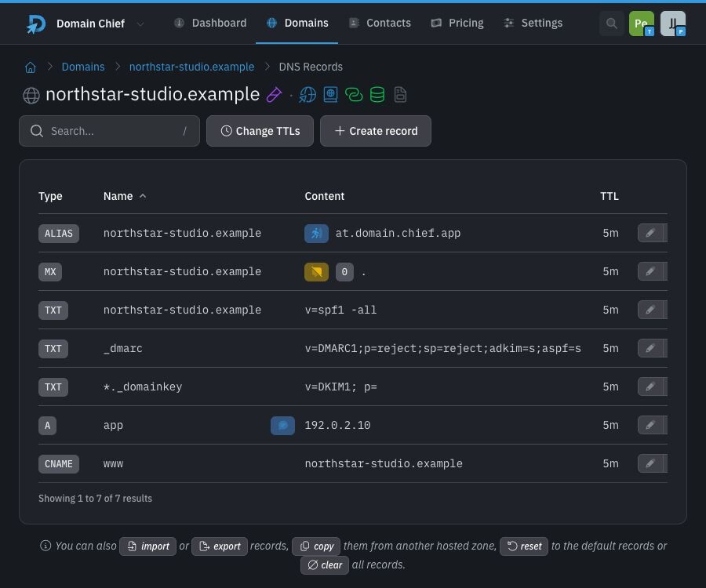
Task: Click the green chain link icon
Action: [354, 95]
